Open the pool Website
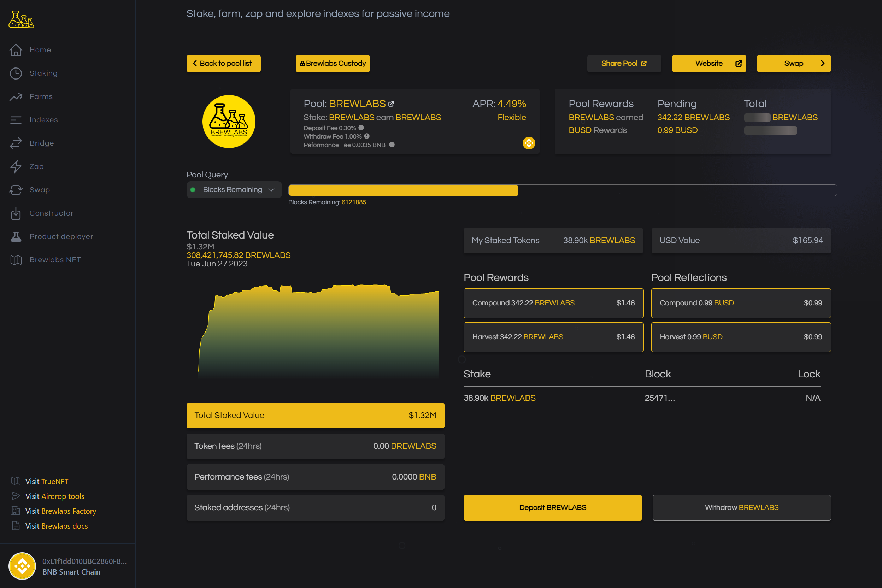This screenshot has width=882, height=588. [709, 63]
